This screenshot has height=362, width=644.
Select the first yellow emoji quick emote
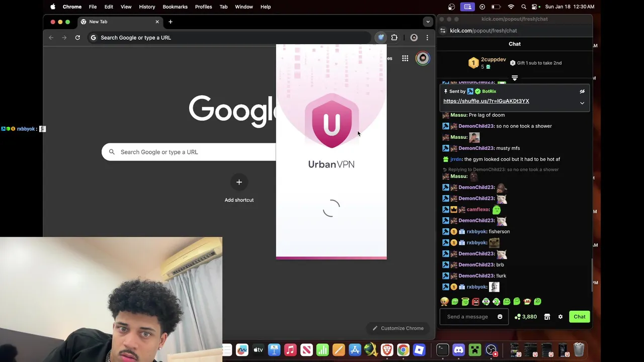(x=444, y=302)
